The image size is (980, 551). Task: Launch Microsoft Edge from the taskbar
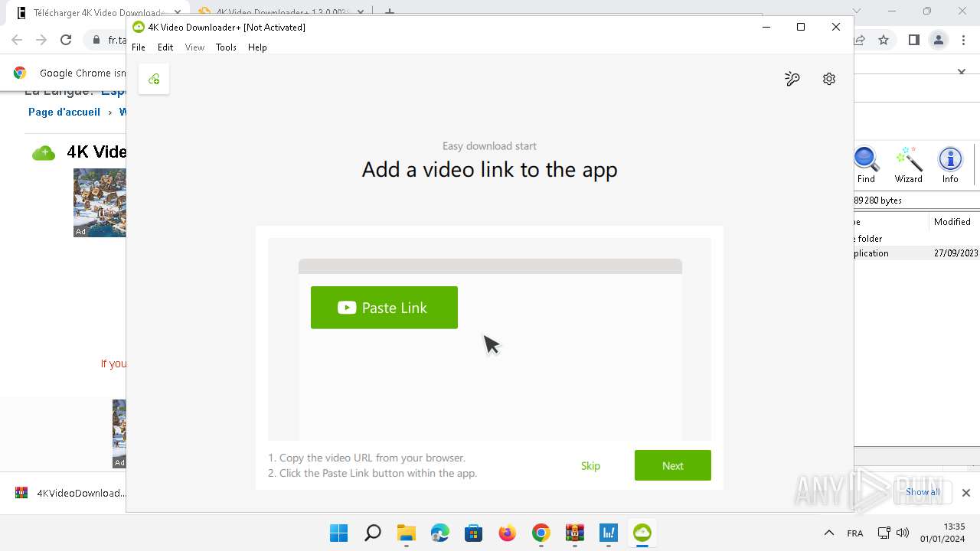click(x=439, y=533)
